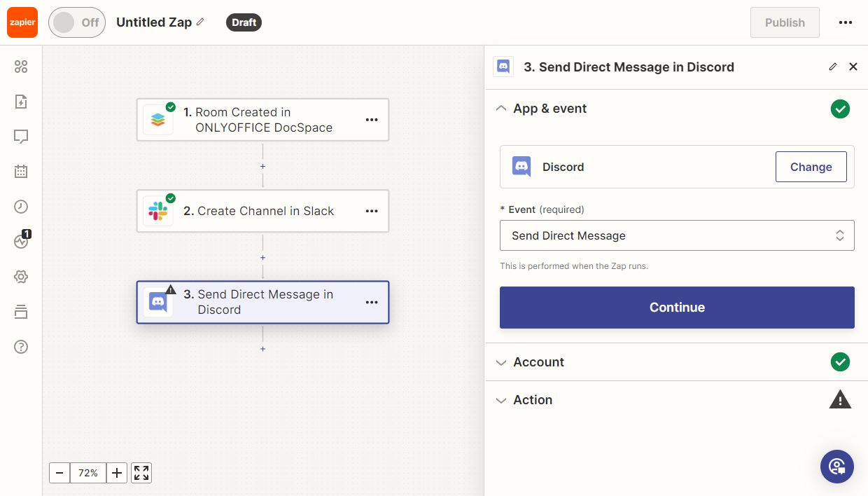This screenshot has height=496, width=868.
Task: Toggle the Zap On/Off switch
Action: pos(76,22)
